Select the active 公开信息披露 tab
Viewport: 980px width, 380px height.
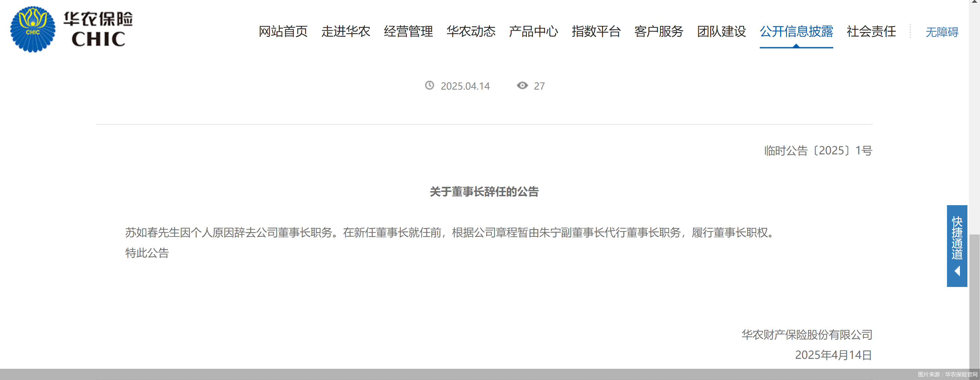796,31
